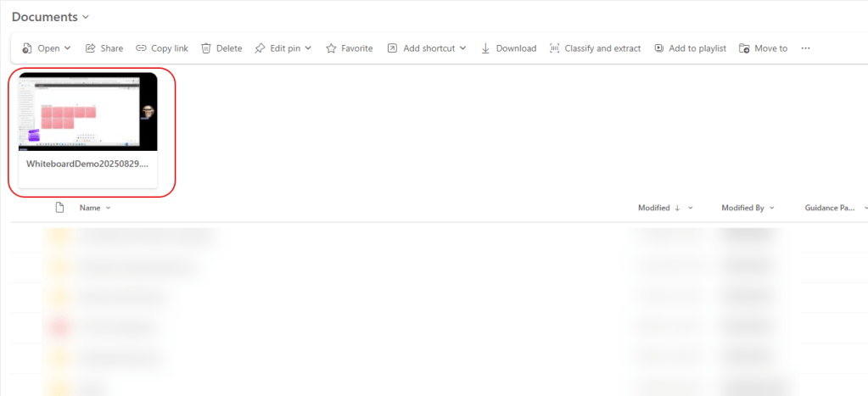Click the Favorite star icon
The width and height of the screenshot is (868, 396).
pos(331,48)
